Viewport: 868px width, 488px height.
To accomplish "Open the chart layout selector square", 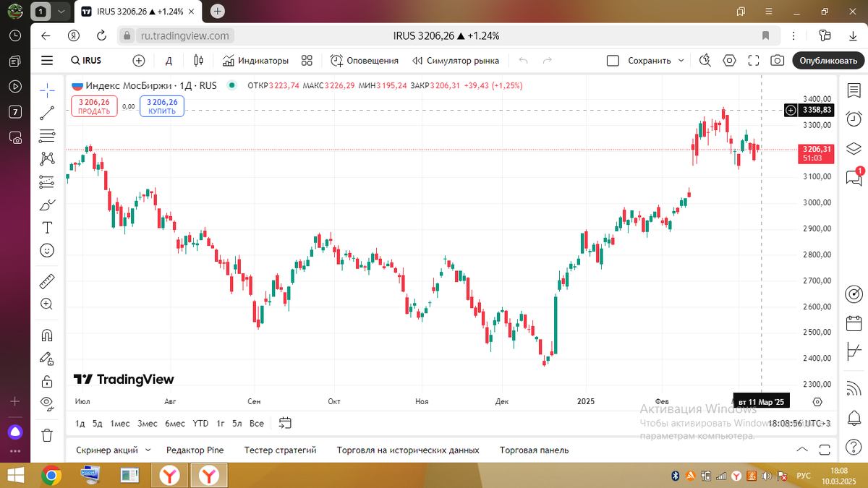I will [x=613, y=61].
